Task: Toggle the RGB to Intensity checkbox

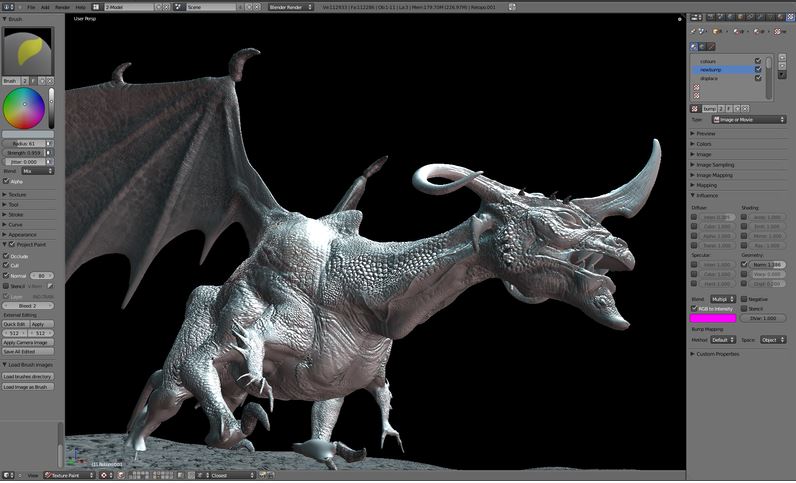Action: pyautogui.click(x=694, y=309)
